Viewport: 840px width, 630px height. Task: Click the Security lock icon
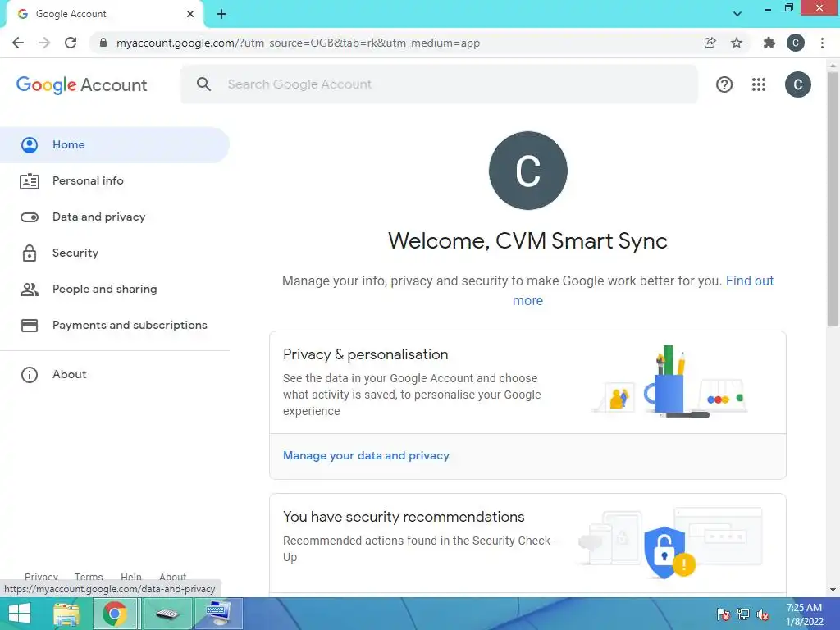[30, 253]
